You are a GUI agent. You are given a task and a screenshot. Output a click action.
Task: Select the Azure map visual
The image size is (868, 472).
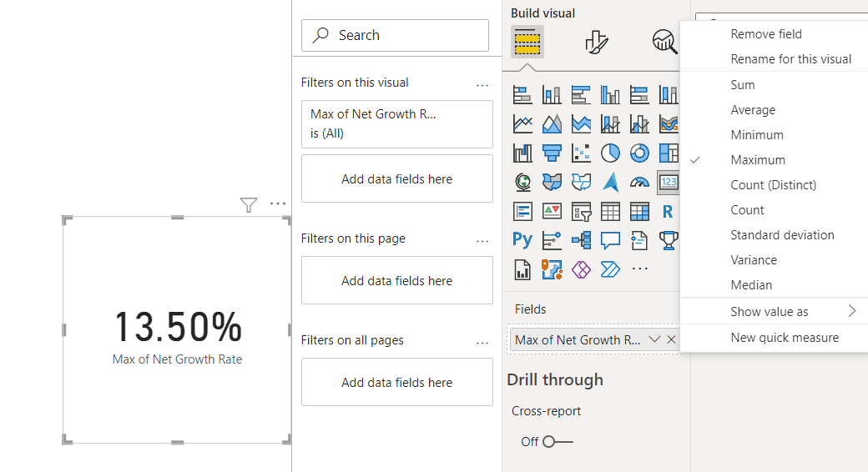610,182
